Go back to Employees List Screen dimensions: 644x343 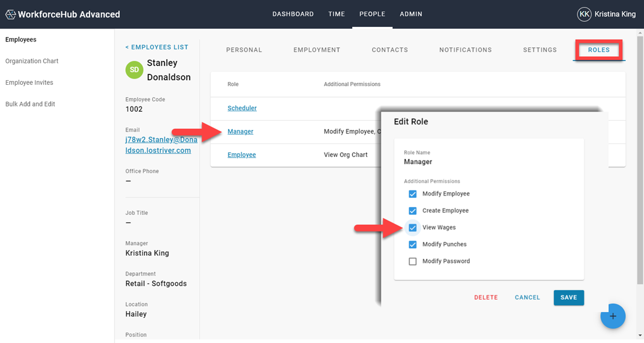coord(157,47)
